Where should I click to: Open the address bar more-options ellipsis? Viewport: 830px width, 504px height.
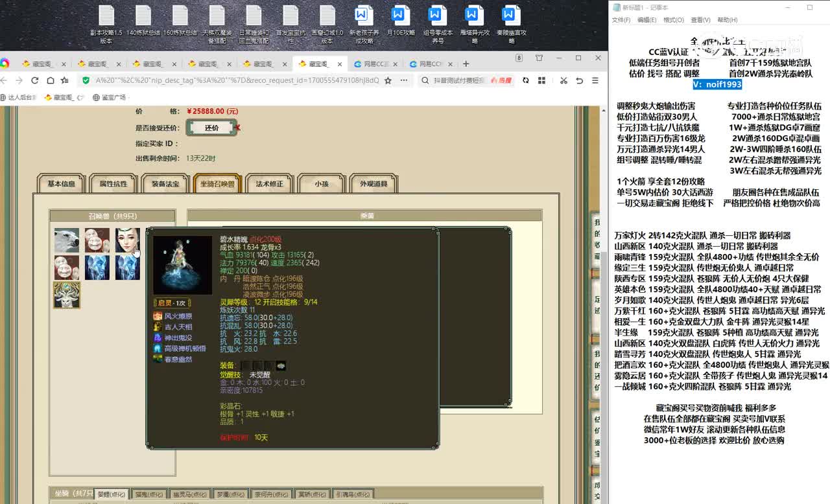pos(403,80)
